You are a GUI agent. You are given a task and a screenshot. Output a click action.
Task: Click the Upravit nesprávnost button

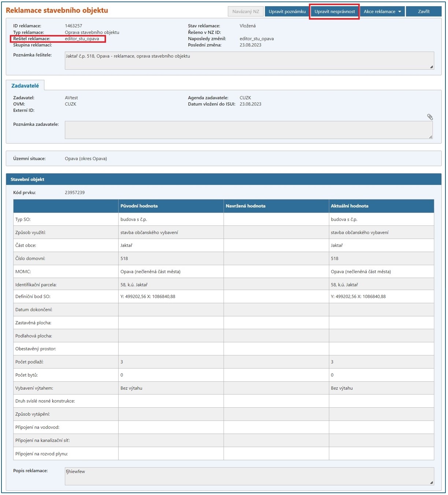pos(334,12)
